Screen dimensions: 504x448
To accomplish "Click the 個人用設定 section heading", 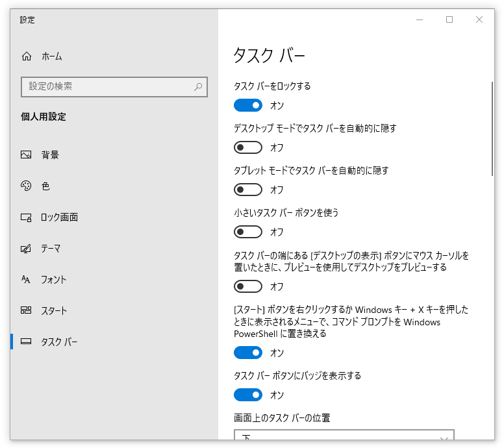I will [x=44, y=117].
